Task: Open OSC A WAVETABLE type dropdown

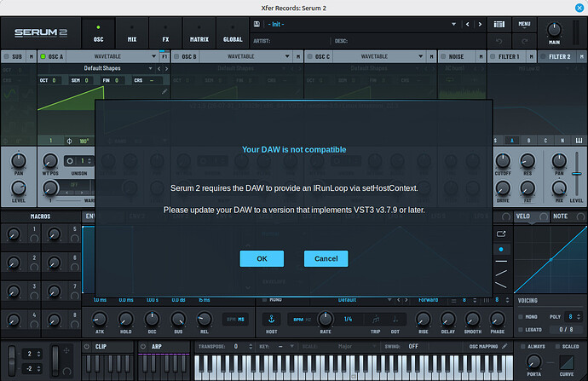Action: 112,56
